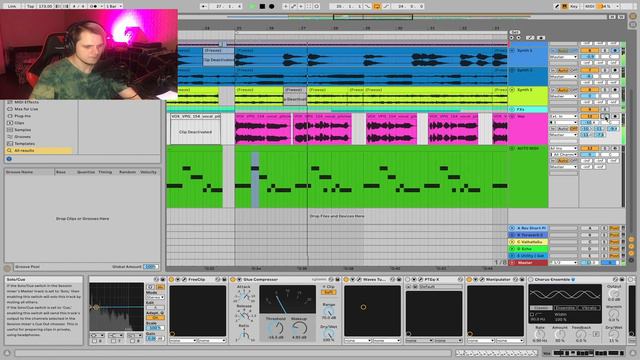Click the Chorus-Ensemble Rate knob
Viewport: 640px width, 360px height.
tap(540, 334)
